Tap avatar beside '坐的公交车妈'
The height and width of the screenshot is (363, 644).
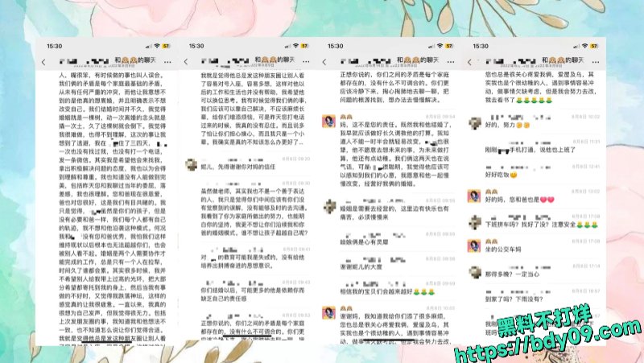coord(474,245)
